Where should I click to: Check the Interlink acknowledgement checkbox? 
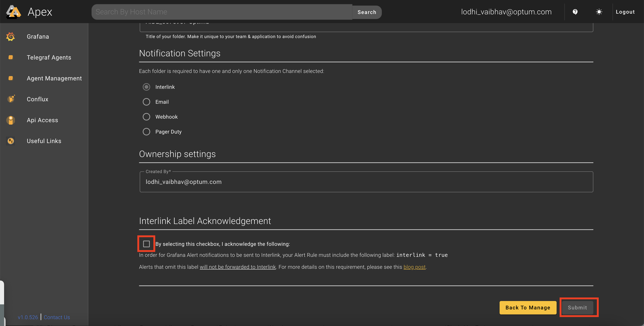coord(146,244)
